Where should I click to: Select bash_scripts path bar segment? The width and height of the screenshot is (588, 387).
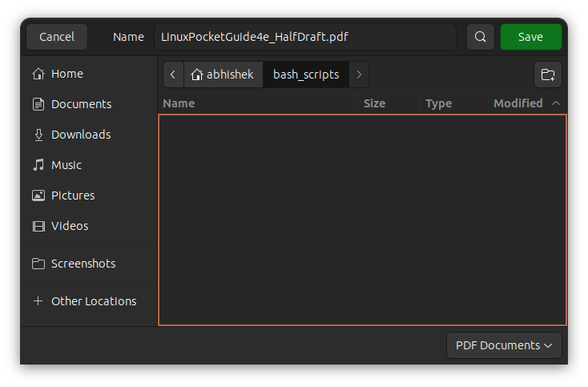tap(306, 75)
